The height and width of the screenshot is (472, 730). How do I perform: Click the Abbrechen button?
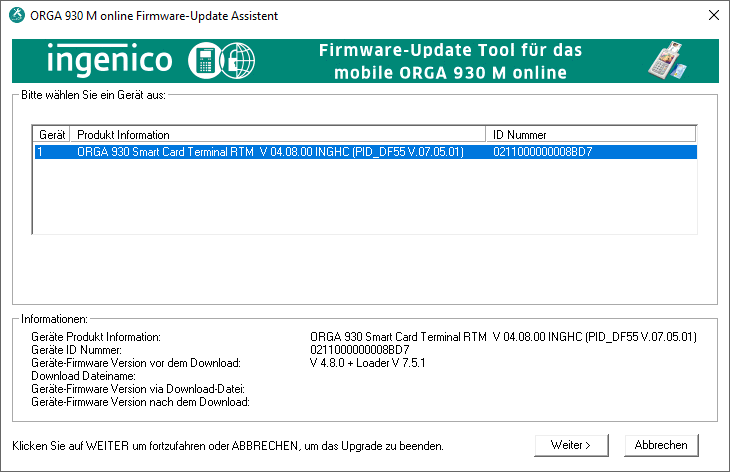[661, 445]
